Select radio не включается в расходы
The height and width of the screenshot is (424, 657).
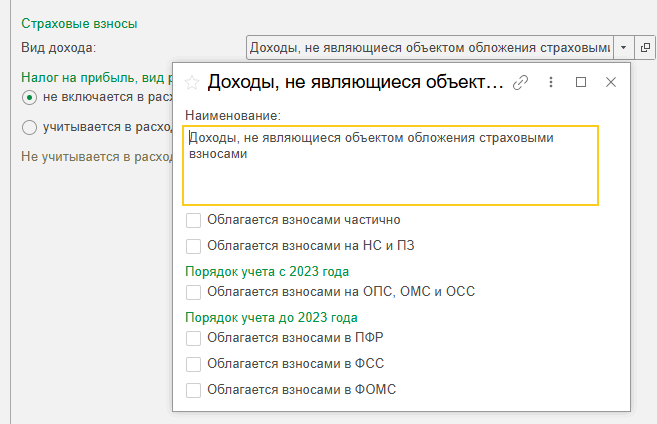[x=29, y=98]
